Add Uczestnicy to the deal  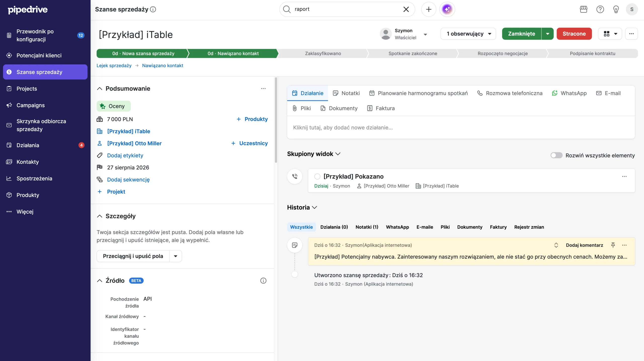point(249,143)
